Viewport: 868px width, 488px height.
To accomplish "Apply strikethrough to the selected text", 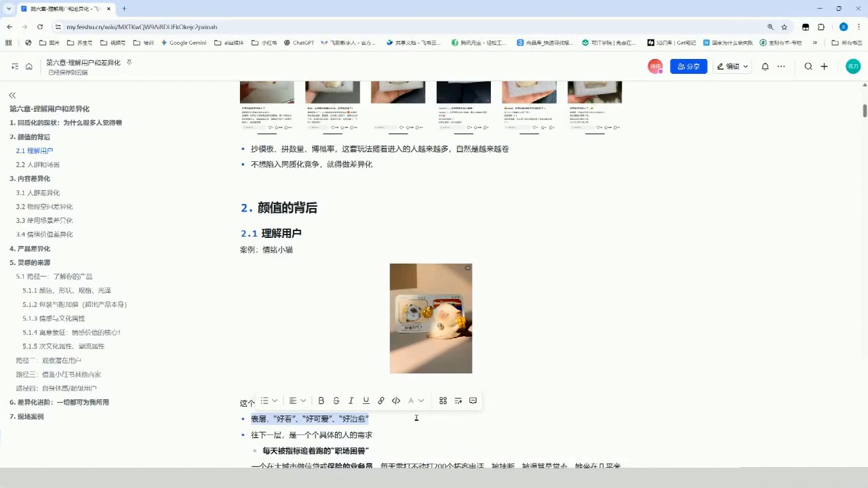I will coord(336,401).
